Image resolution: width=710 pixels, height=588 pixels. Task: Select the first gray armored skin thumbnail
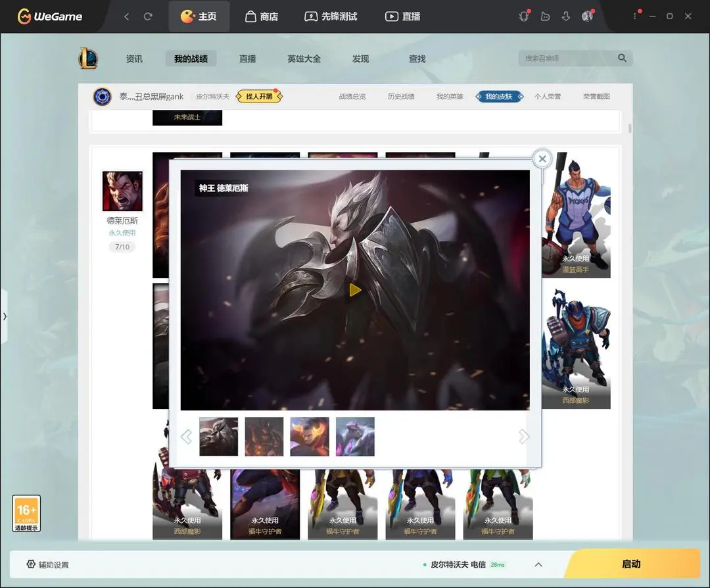(219, 436)
